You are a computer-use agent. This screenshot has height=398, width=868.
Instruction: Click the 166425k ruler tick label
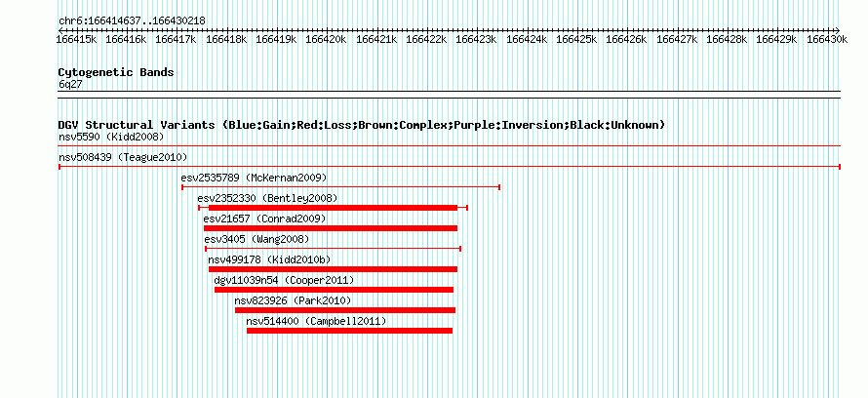pos(576,39)
